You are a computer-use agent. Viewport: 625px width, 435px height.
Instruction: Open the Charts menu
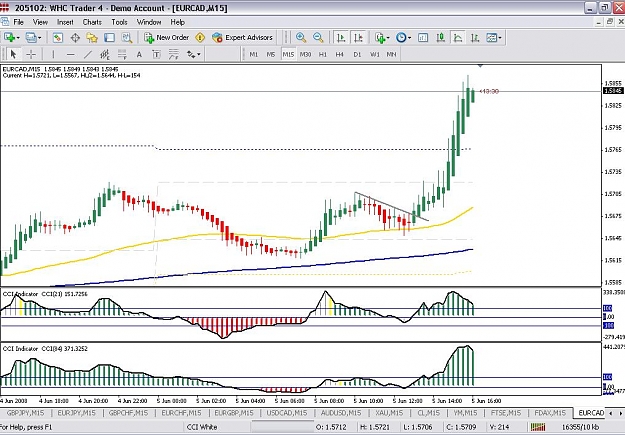(92, 22)
